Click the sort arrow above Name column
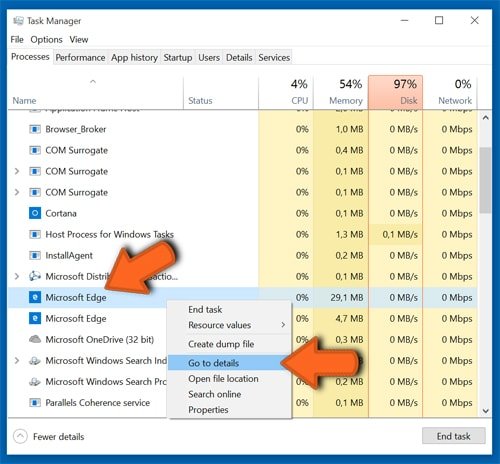 (x=93, y=81)
